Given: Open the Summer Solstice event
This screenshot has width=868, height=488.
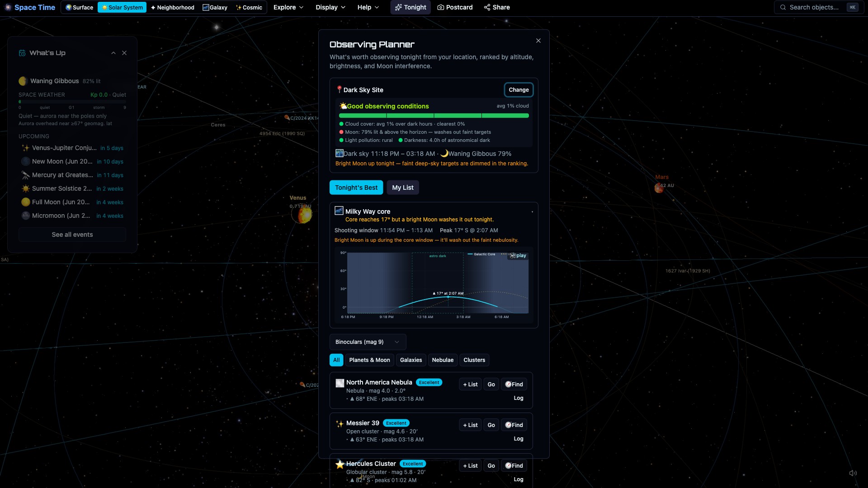Looking at the screenshot, I should click(72, 188).
